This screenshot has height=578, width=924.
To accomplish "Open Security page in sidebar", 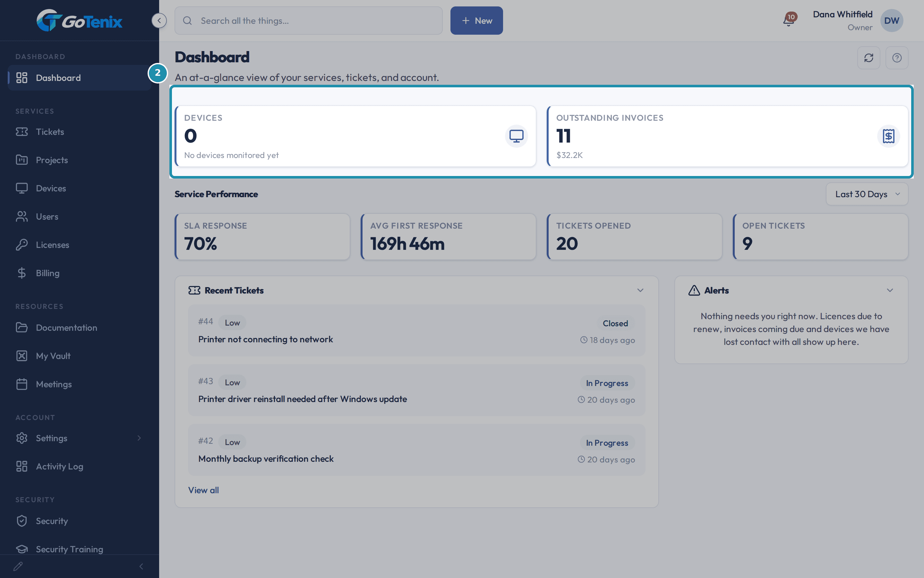I will coord(80,521).
